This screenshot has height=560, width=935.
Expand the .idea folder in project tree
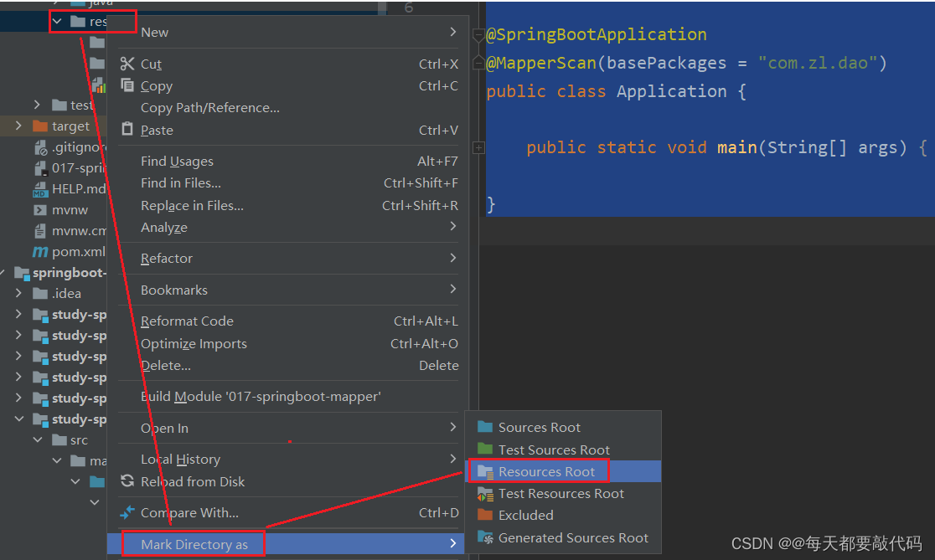coord(17,293)
